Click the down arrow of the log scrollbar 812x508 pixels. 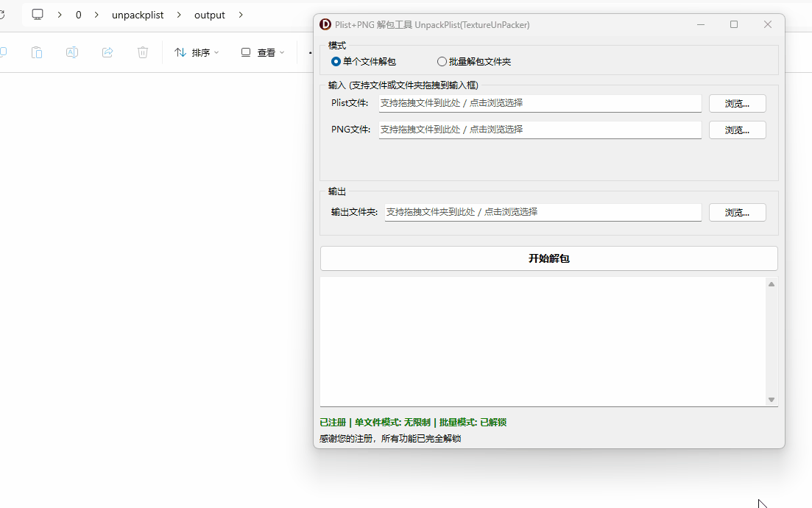click(x=771, y=399)
